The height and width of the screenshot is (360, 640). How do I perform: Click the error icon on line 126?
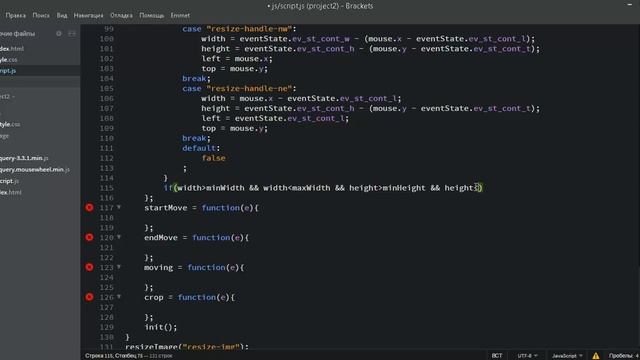(89, 297)
